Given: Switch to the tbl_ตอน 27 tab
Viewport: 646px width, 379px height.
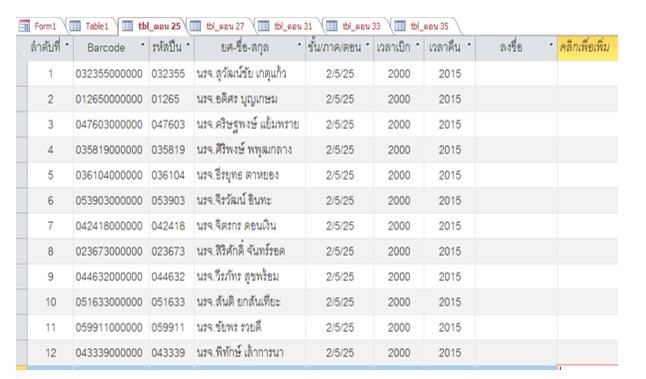Looking at the screenshot, I should pyautogui.click(x=220, y=26).
